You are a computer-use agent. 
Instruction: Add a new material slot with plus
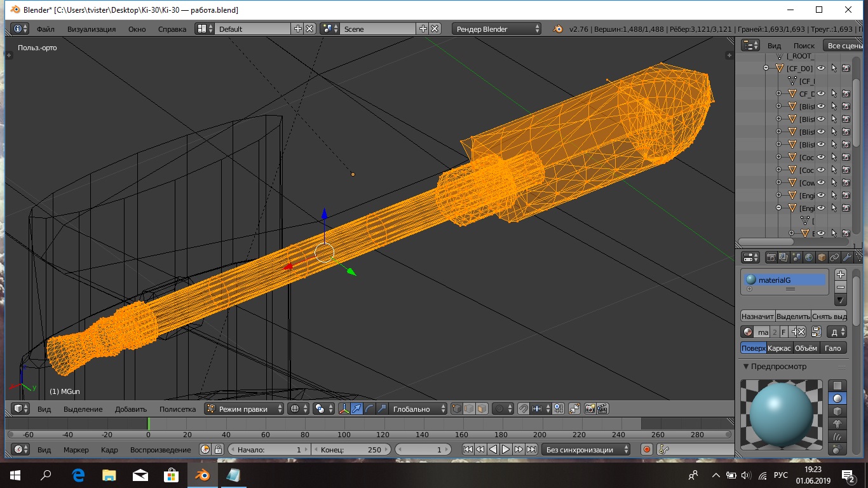tap(841, 274)
